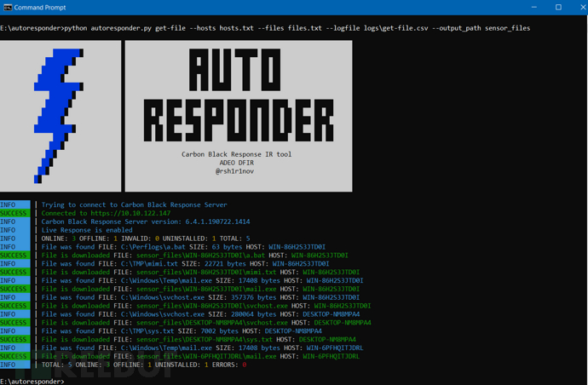Click the E:\autoresponder> prompt at bottom

tap(32, 382)
